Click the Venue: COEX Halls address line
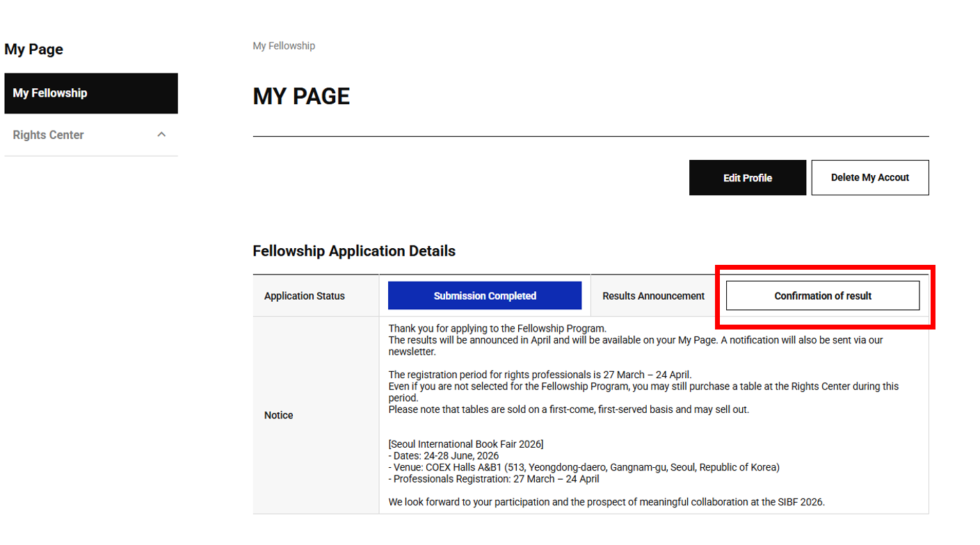The image size is (980, 545). pyautogui.click(x=584, y=467)
